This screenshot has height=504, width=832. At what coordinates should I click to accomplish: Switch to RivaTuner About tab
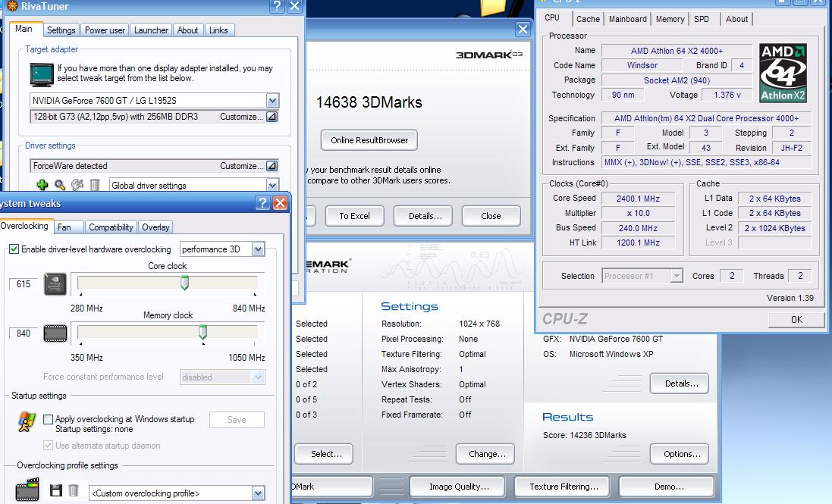[x=188, y=30]
